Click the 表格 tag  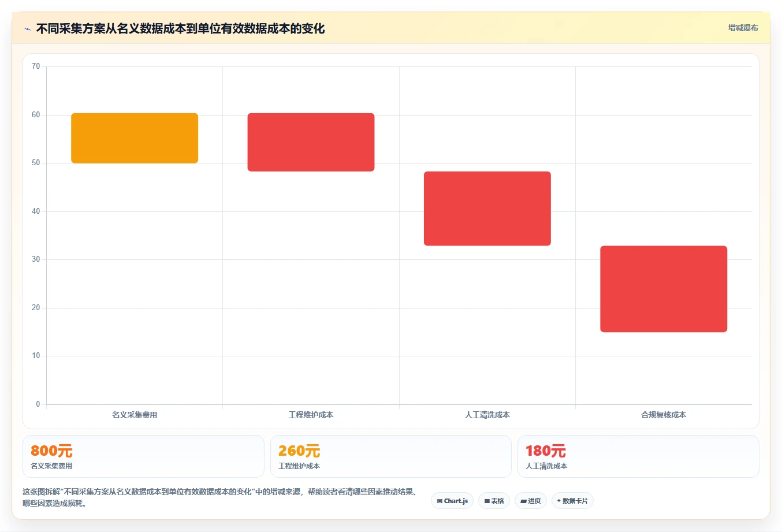pyautogui.click(x=494, y=501)
